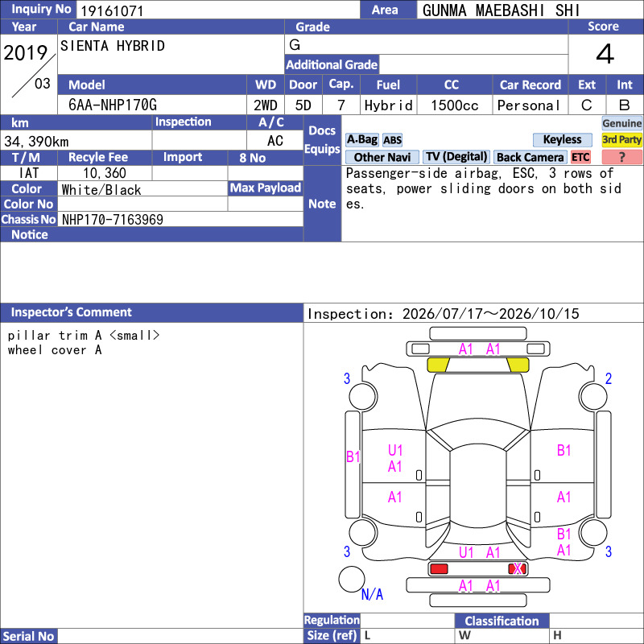Select the TV (Degital) badge
This screenshot has width=644, height=644.
click(x=456, y=157)
